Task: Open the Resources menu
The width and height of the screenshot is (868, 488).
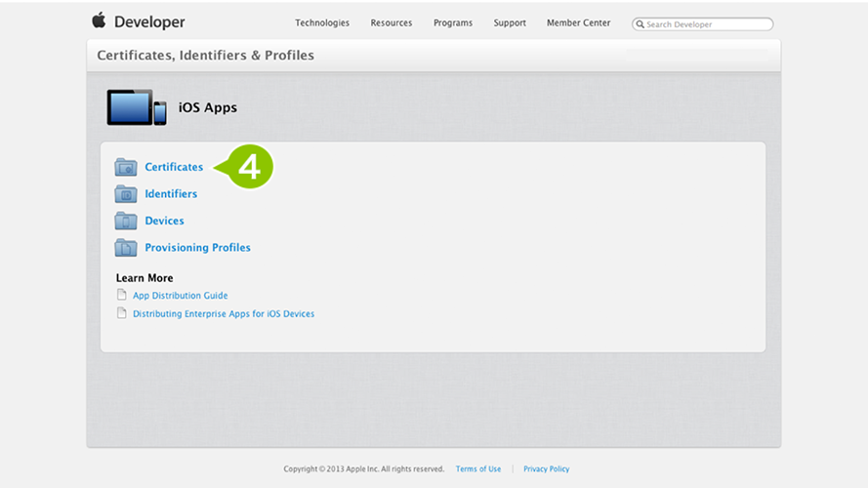Action: pyautogui.click(x=392, y=22)
